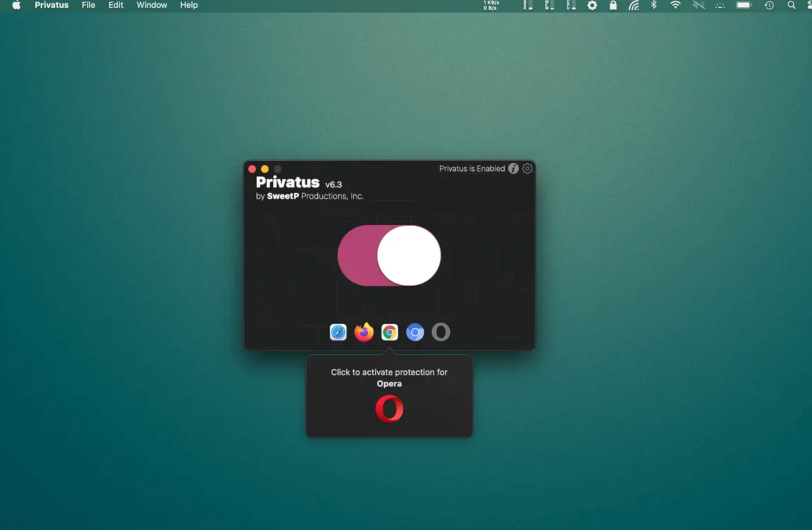This screenshot has width=812, height=530.
Task: Open the Privatus application menu
Action: point(51,5)
